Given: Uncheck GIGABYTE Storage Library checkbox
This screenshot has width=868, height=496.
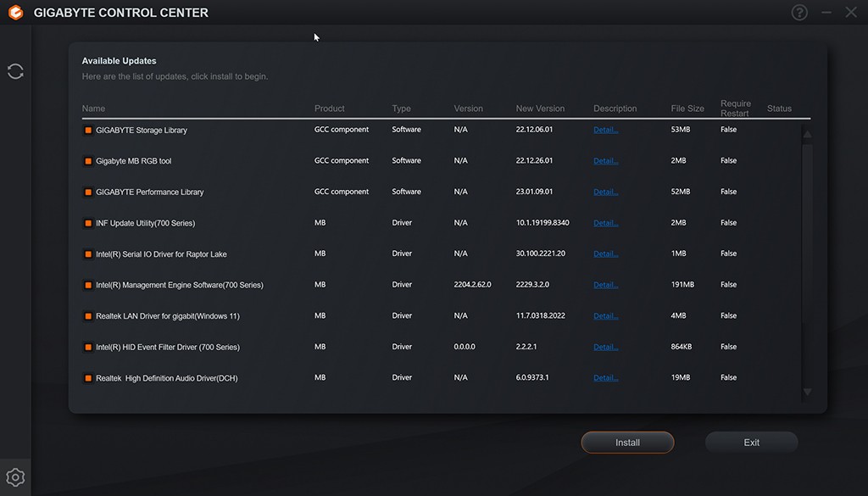Looking at the screenshot, I should pyautogui.click(x=88, y=131).
